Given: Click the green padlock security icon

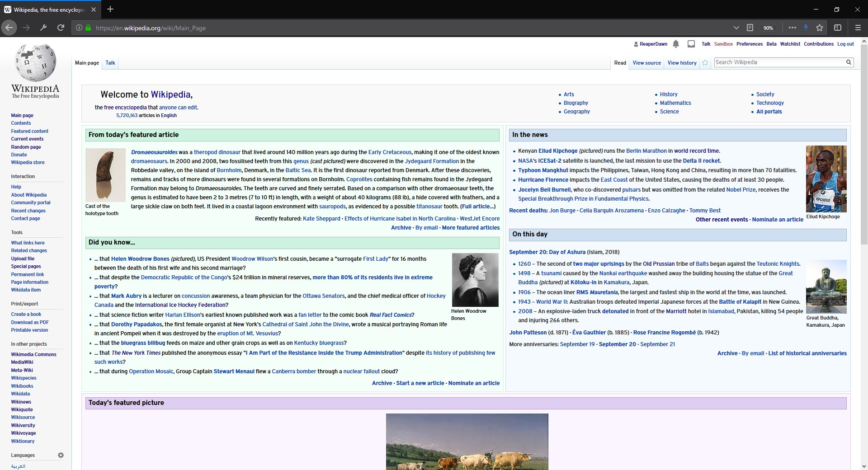Looking at the screenshot, I should 88,28.
